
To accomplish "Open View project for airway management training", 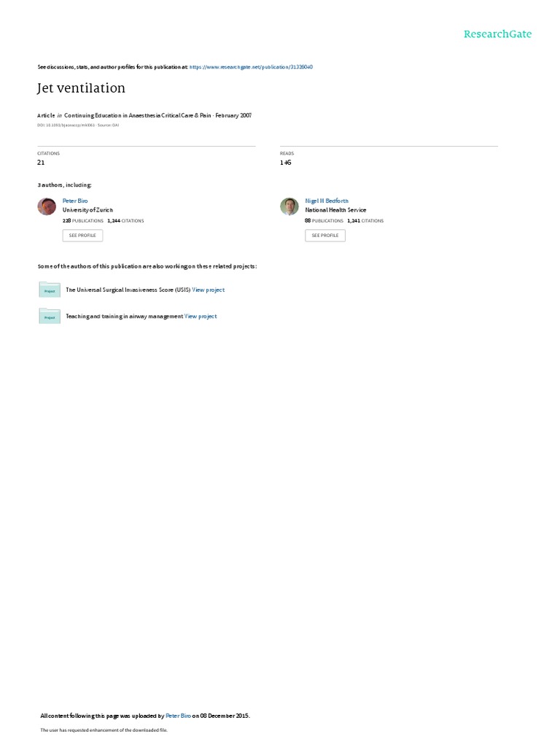I will tap(201, 317).
